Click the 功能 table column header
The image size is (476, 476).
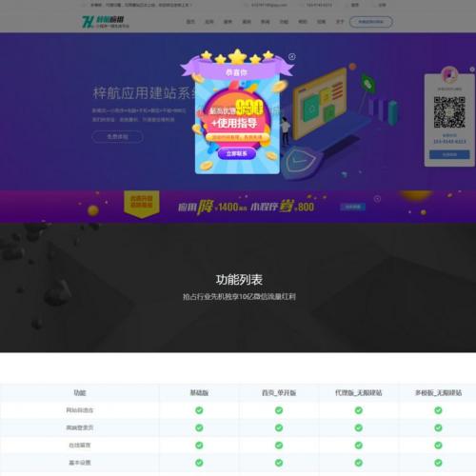point(80,393)
